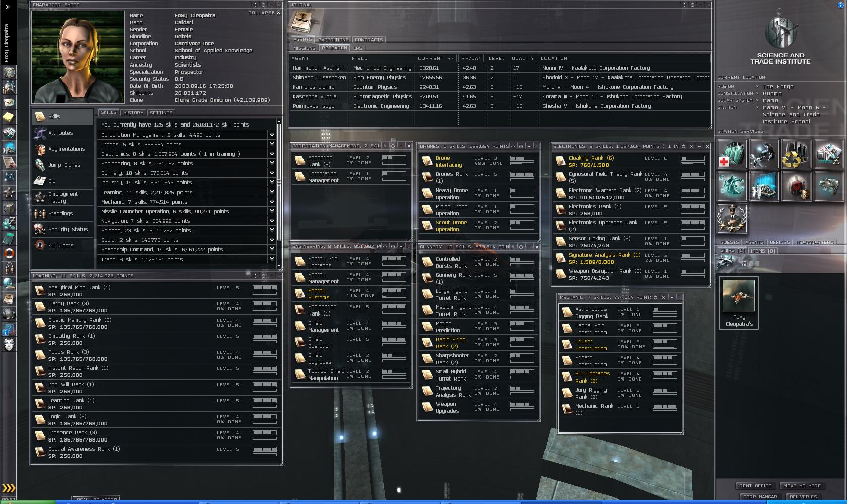The image size is (847, 504).
Task: Switch the ships hangar to grid icon view
Action: click(744, 263)
